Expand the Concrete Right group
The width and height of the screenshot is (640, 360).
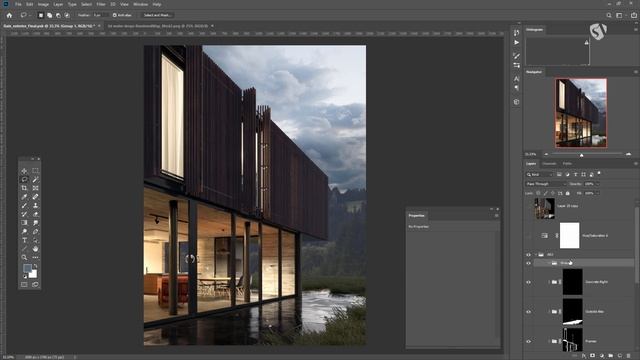point(549,282)
